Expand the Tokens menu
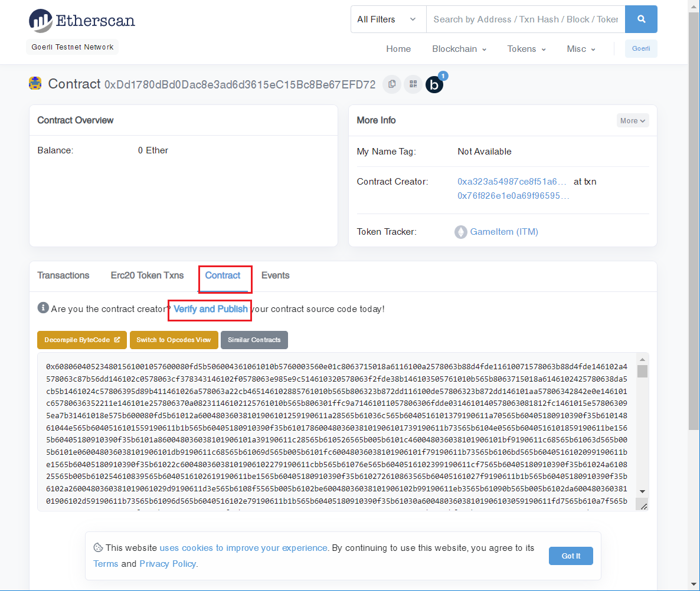700x591 pixels. pyautogui.click(x=526, y=49)
